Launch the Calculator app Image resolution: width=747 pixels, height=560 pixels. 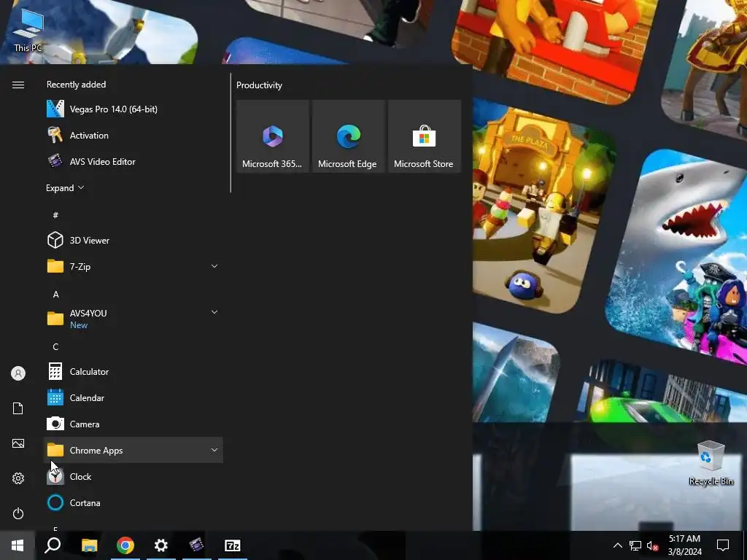click(133, 371)
